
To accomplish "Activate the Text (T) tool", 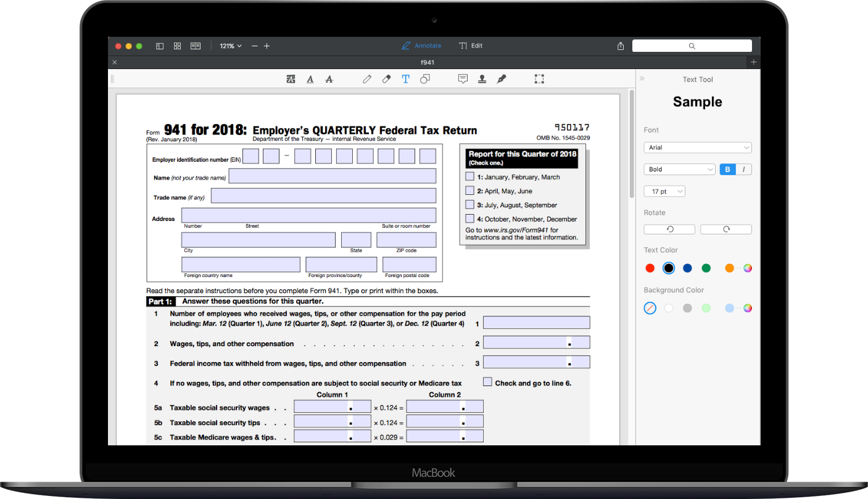I will pyautogui.click(x=405, y=79).
